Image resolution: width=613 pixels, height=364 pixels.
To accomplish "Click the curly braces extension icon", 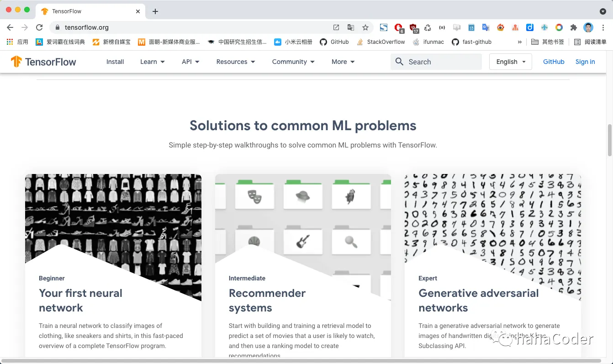I will (x=442, y=27).
